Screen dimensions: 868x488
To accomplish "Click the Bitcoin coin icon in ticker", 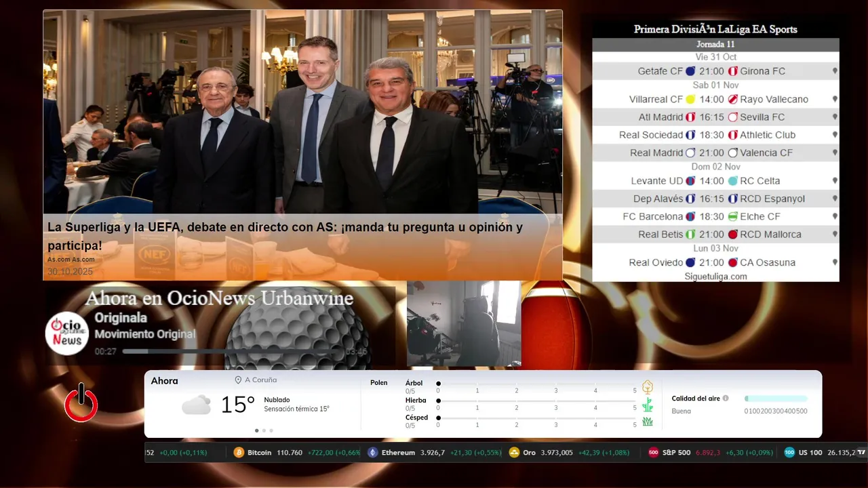I will pyautogui.click(x=239, y=453).
